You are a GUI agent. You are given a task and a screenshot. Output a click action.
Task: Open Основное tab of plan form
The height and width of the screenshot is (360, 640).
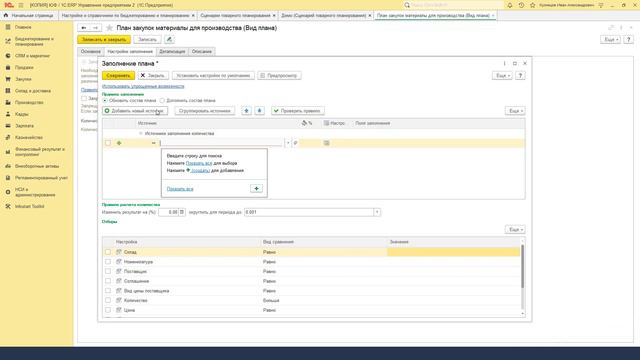click(x=90, y=51)
